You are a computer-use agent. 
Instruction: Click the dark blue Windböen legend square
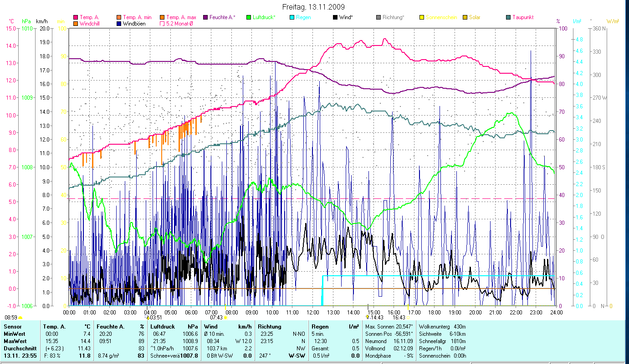pyautogui.click(x=119, y=23)
